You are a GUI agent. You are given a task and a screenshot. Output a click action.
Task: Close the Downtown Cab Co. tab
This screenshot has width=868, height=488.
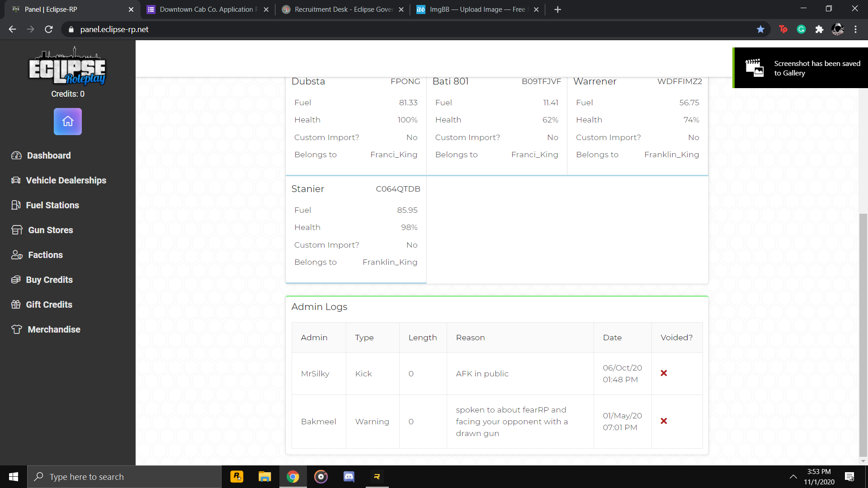266,9
